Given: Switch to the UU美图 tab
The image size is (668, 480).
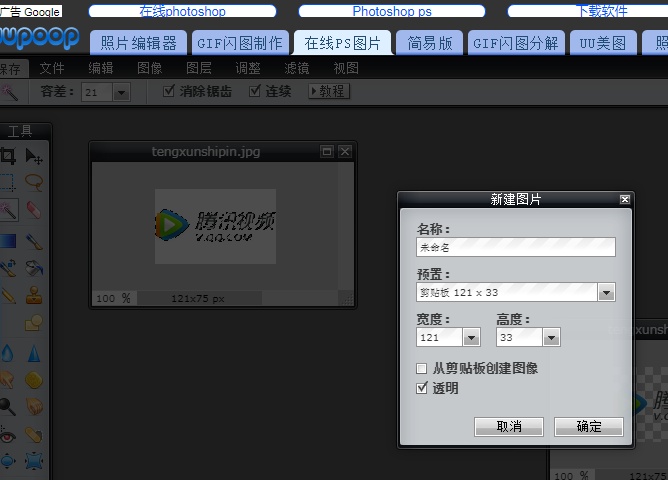Looking at the screenshot, I should point(603,43).
